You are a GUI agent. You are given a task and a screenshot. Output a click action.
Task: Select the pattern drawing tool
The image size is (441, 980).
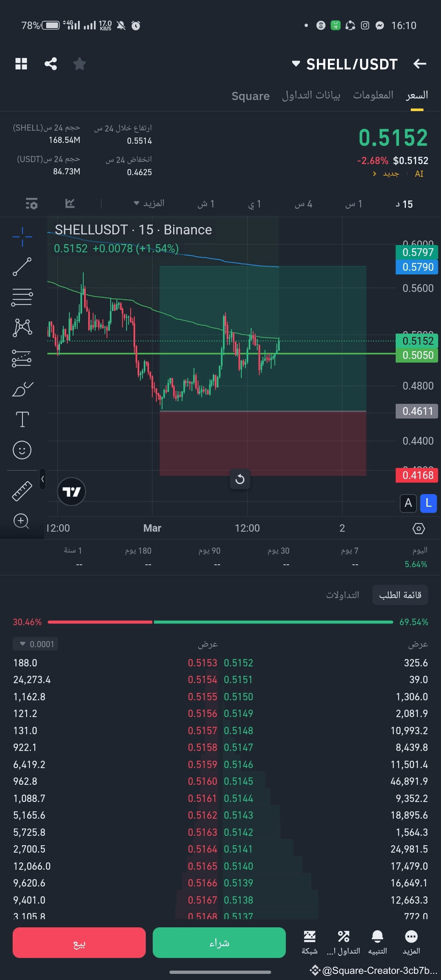click(22, 328)
